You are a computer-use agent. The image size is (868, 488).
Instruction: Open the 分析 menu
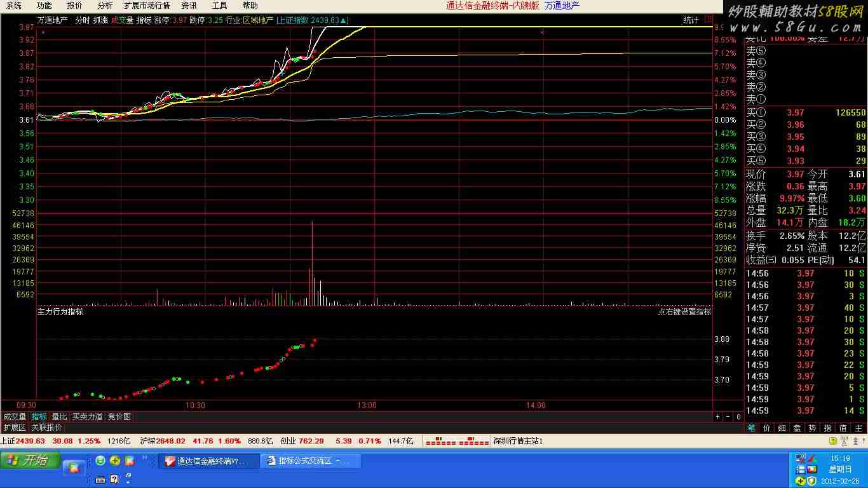pyautogui.click(x=105, y=6)
